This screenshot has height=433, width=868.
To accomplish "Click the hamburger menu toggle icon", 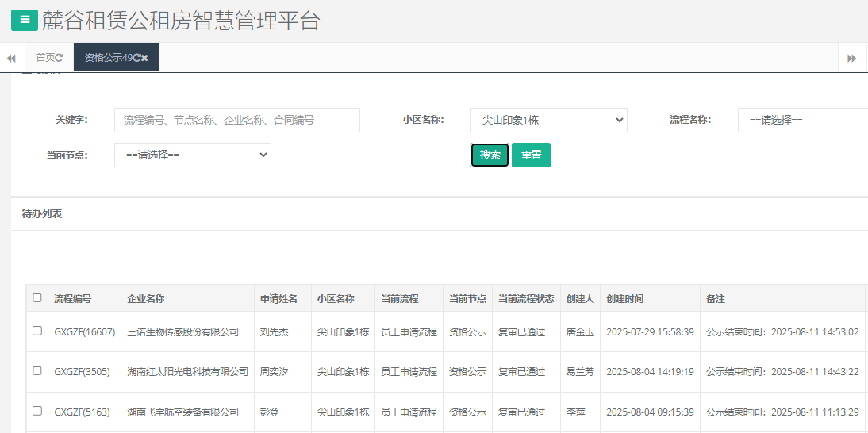I will pos(25,20).
